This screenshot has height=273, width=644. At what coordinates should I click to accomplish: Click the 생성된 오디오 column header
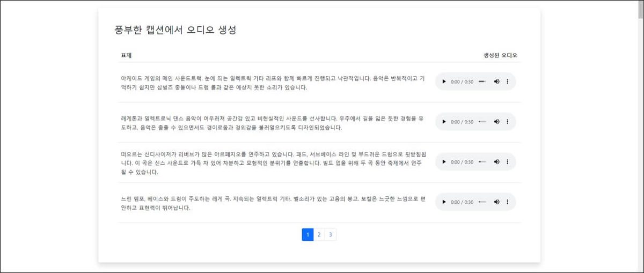pos(500,55)
